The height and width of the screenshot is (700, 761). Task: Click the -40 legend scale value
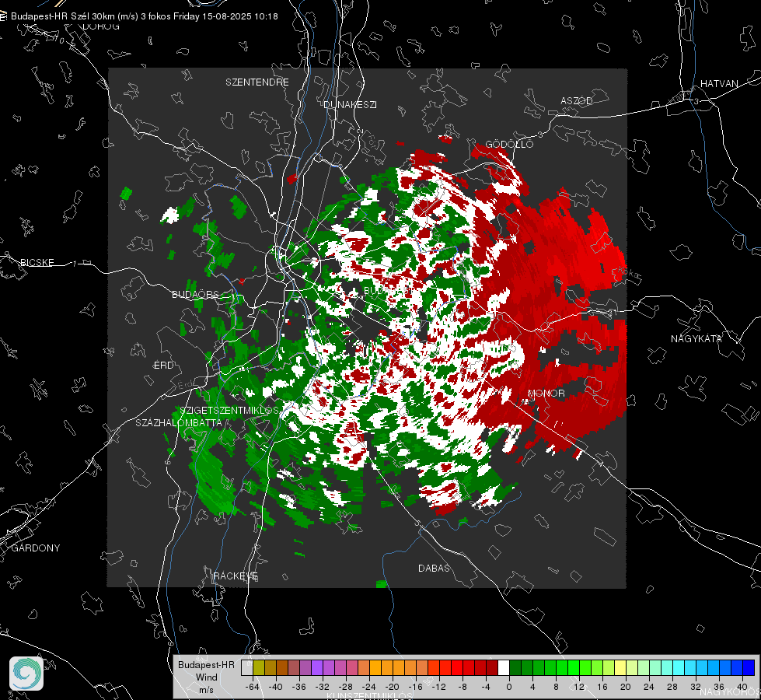pos(276,687)
